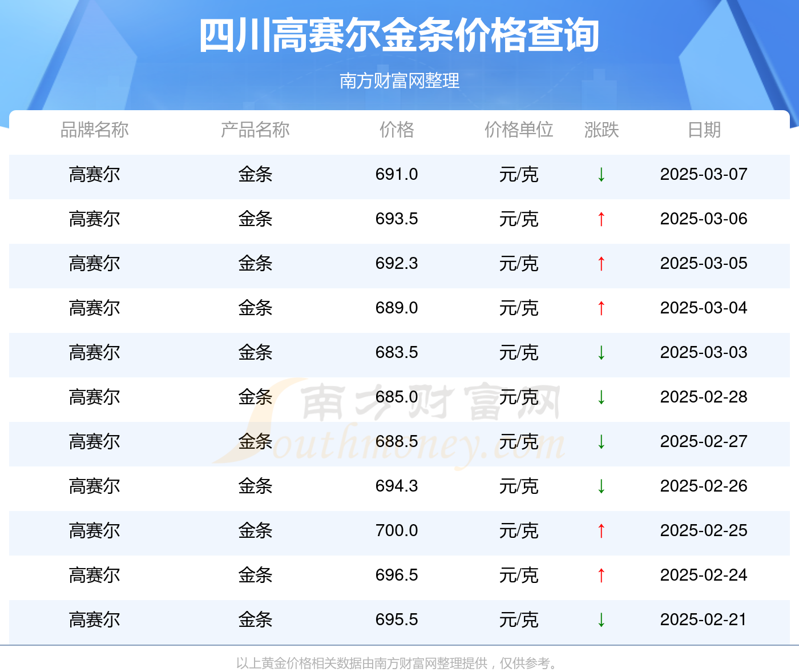Click the 日期 column header
This screenshot has height=672, width=799.
click(x=704, y=130)
